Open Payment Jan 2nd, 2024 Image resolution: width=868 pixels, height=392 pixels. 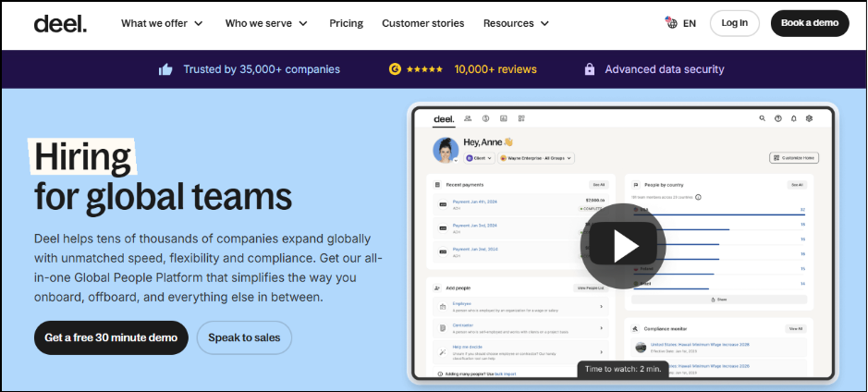pyautogui.click(x=475, y=249)
